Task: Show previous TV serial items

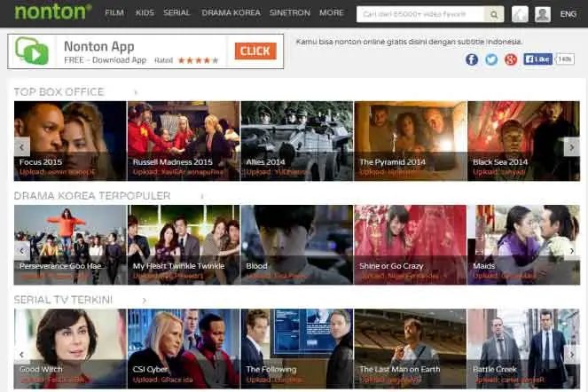Action: (22, 355)
